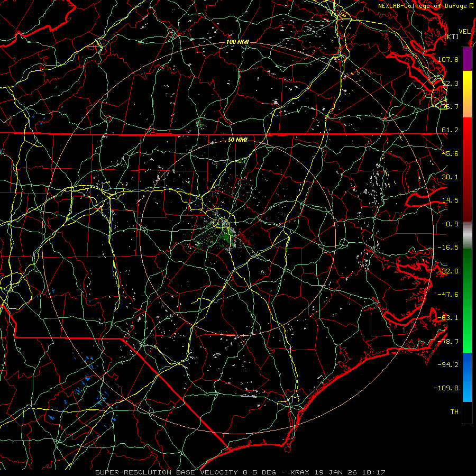Click the 100 NMI range ring label

click(237, 42)
